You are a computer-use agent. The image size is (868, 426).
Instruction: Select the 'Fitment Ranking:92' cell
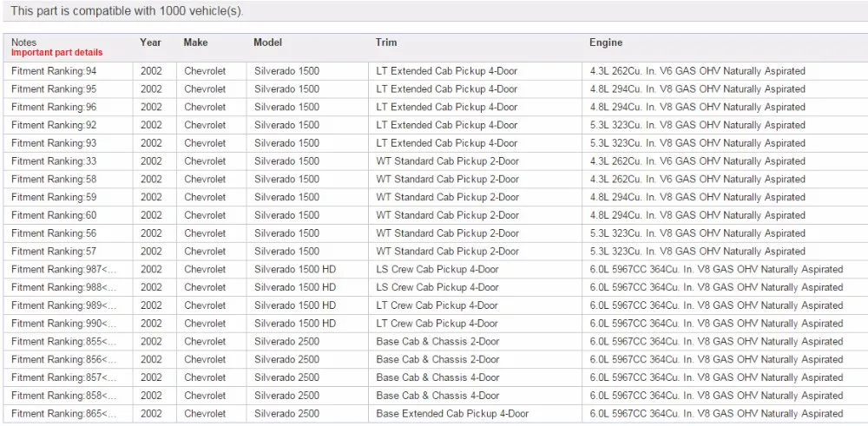(x=68, y=125)
